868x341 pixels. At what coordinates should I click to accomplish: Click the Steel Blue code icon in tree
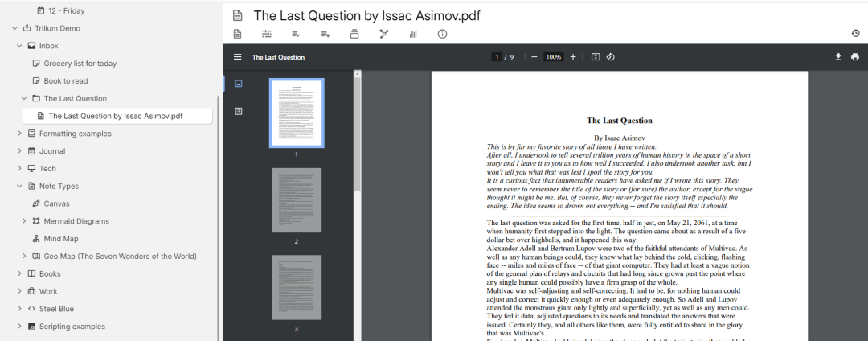click(31, 309)
